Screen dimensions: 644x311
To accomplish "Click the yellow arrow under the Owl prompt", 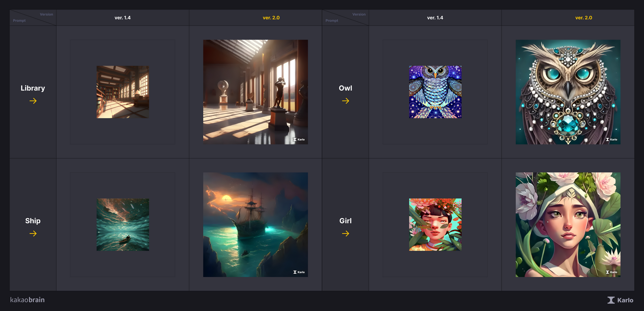I will (x=346, y=101).
